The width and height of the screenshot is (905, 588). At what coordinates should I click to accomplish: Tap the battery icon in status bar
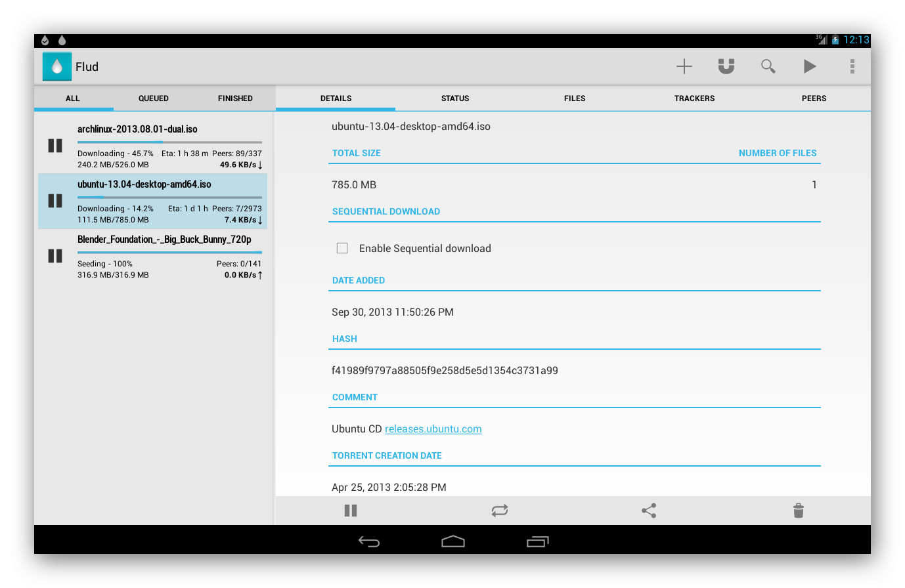coord(835,40)
